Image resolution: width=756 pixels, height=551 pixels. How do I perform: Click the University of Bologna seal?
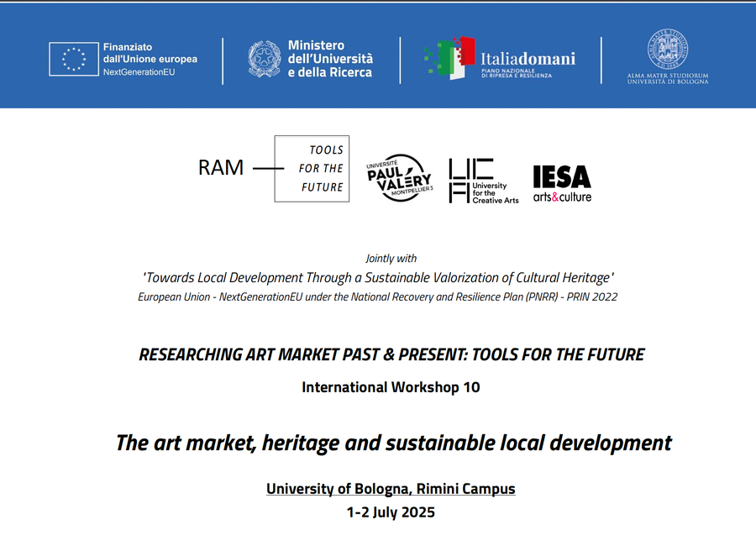tap(667, 50)
